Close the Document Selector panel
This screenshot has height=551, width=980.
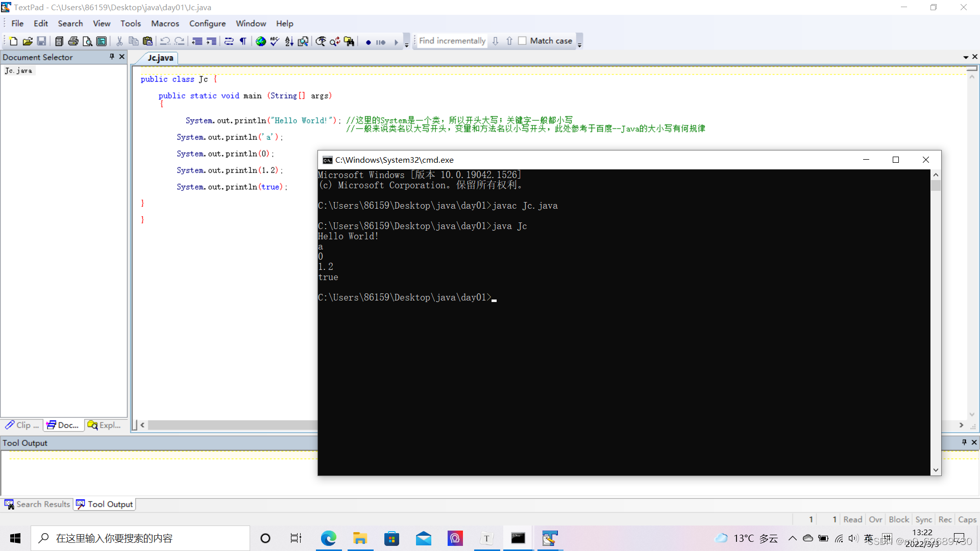[121, 57]
